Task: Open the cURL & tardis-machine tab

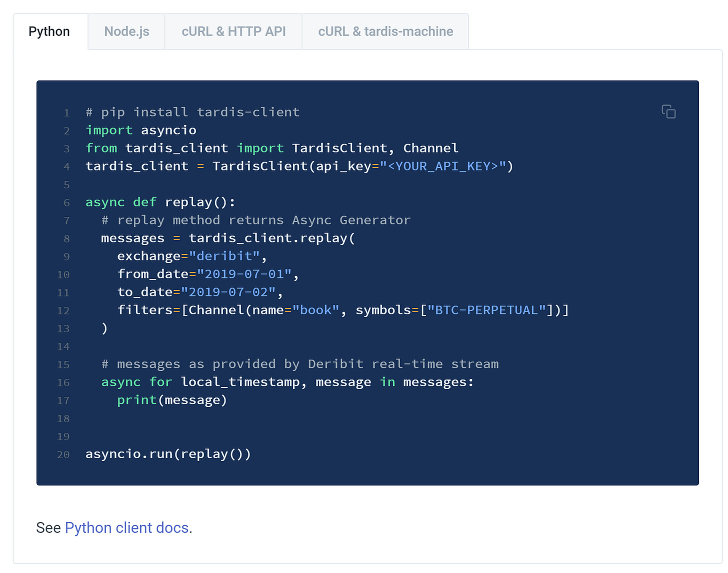Action: pyautogui.click(x=385, y=31)
